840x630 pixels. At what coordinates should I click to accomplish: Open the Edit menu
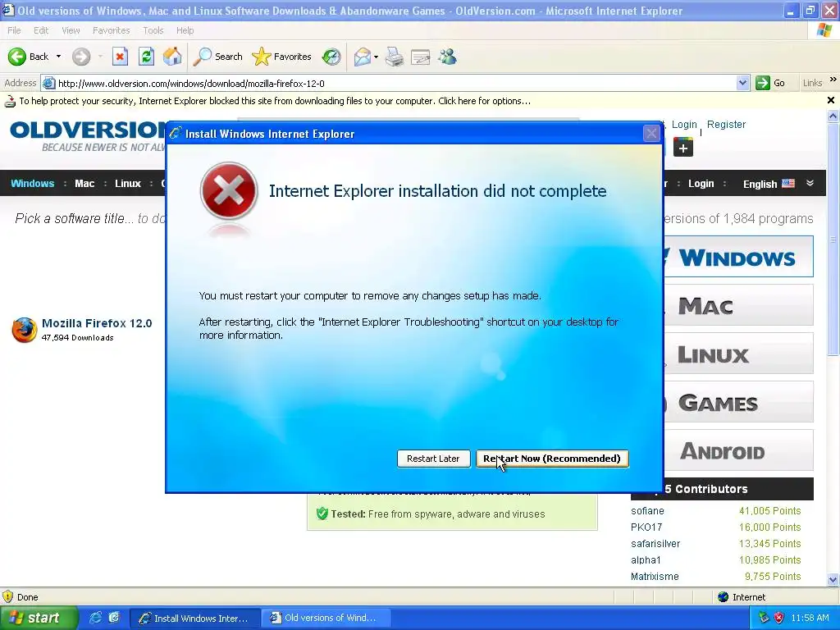pos(41,30)
